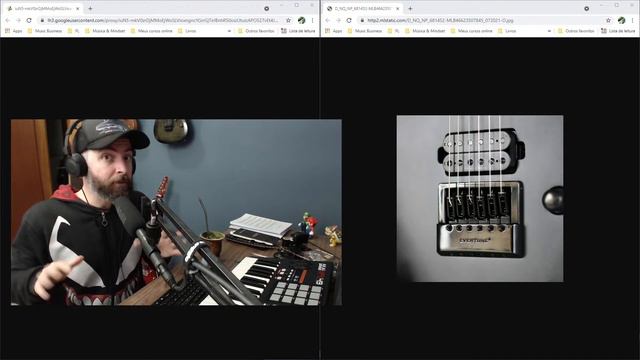Open Outros favoritos folder in left window
The height and width of the screenshot is (360, 640).
[x=256, y=31]
